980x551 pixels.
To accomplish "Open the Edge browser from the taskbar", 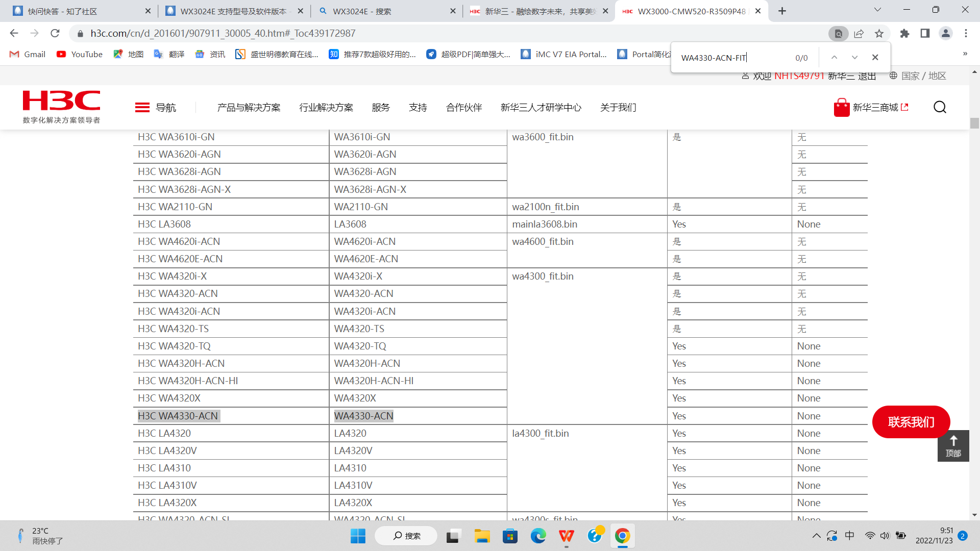I will [x=538, y=536].
